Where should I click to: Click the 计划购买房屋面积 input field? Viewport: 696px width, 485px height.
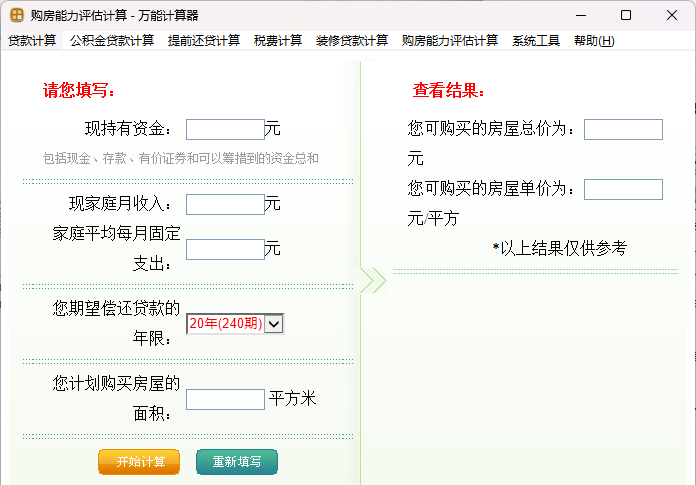[x=225, y=399]
